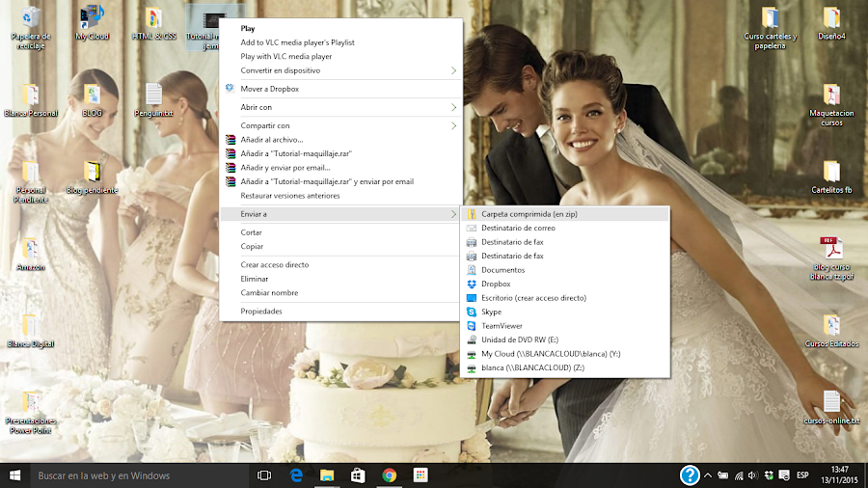This screenshot has height=488, width=868.
Task: Select the My Cloud desktop shortcut
Action: point(92,19)
